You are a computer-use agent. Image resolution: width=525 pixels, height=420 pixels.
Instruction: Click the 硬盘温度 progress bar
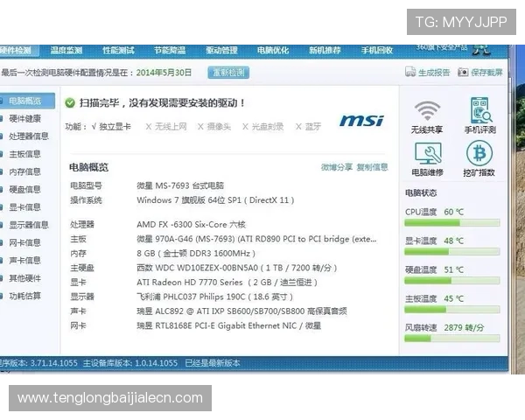click(452, 281)
